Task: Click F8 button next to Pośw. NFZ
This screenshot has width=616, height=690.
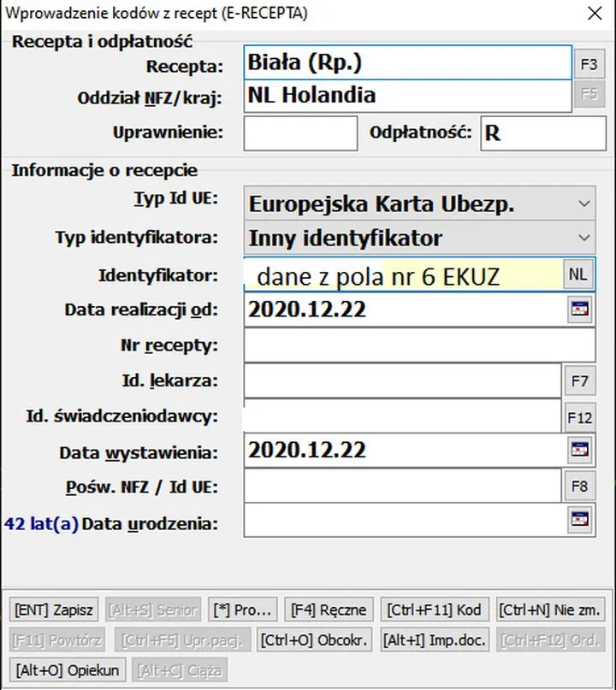Action: point(579,486)
